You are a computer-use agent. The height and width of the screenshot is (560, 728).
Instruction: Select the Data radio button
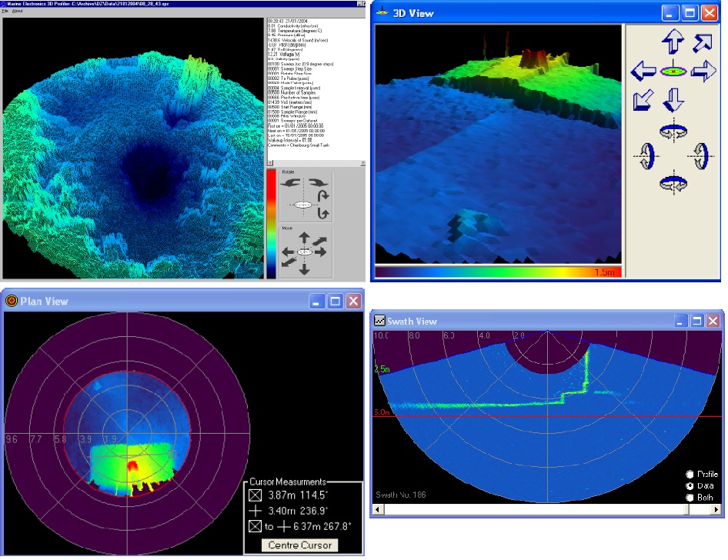click(x=690, y=485)
